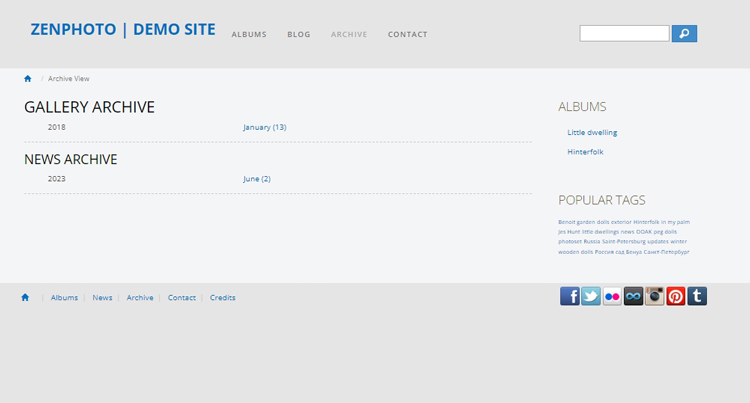The width and height of the screenshot is (750, 403).
Task: Focus the search text field
Action: [x=624, y=34]
